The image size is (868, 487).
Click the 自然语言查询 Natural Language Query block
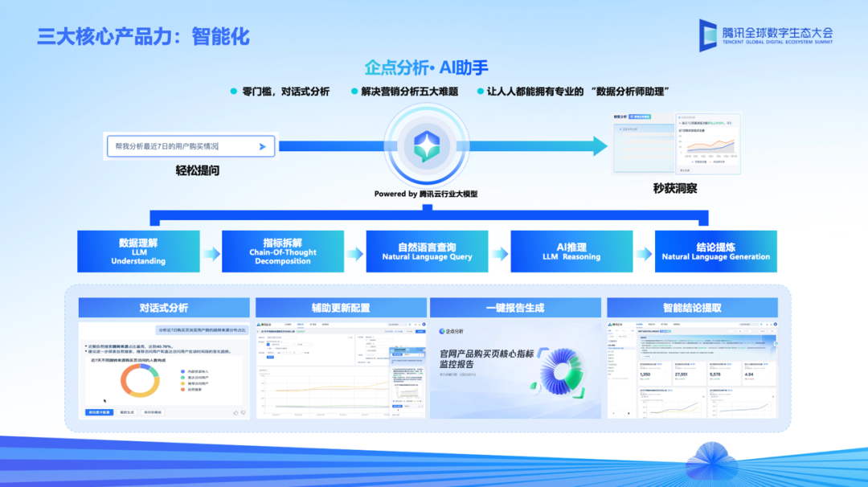click(x=428, y=252)
